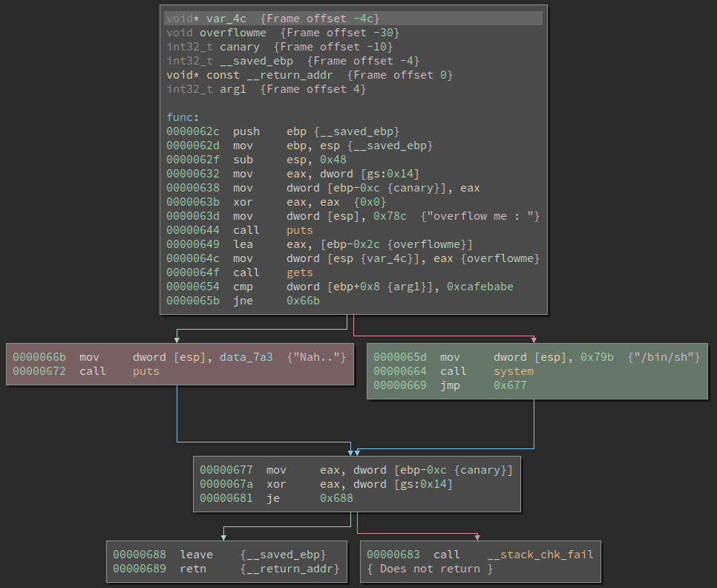Follow the system function call
The height and width of the screenshot is (588, 717).
(x=514, y=371)
